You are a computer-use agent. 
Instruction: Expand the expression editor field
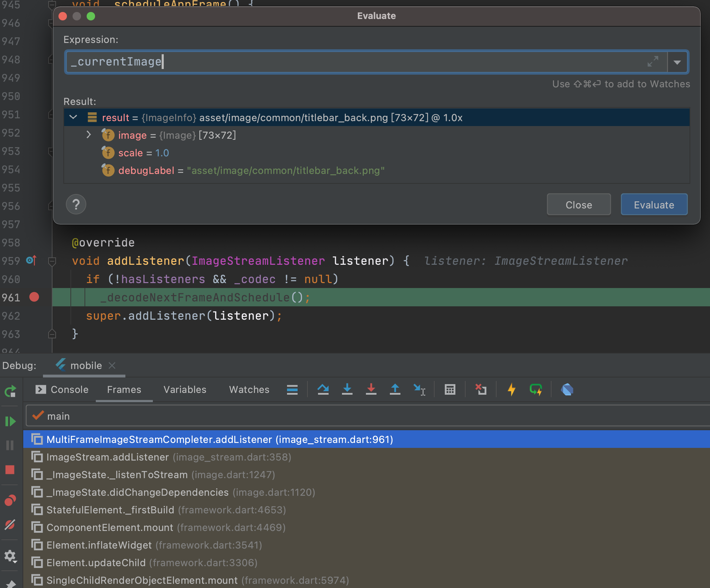tap(653, 62)
